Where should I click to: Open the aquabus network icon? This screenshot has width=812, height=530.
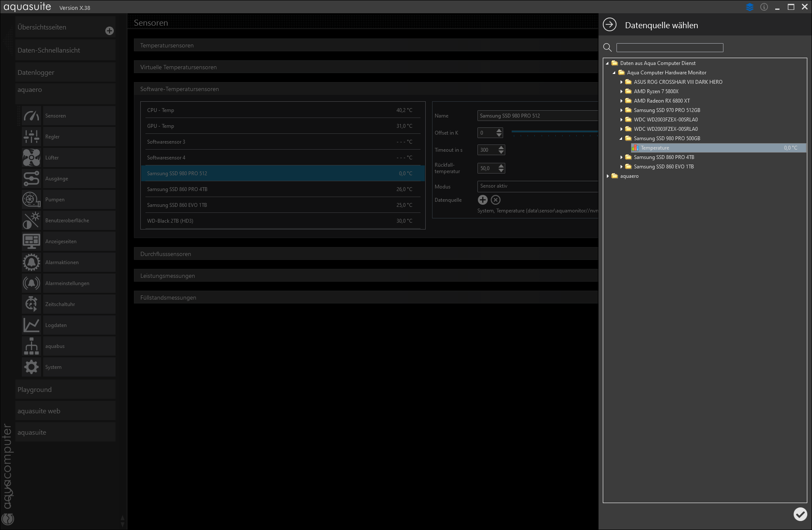31,346
